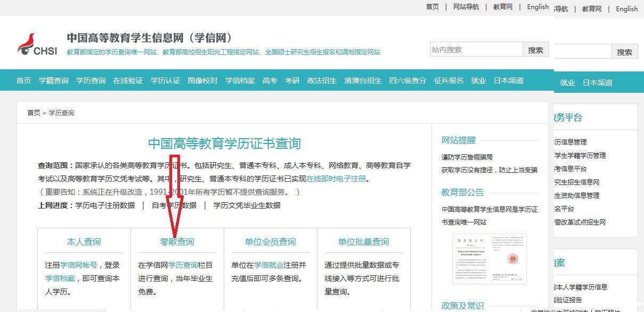Open 学历查询 in the navigation bar
Screen dimensions: 644x312
coord(91,81)
